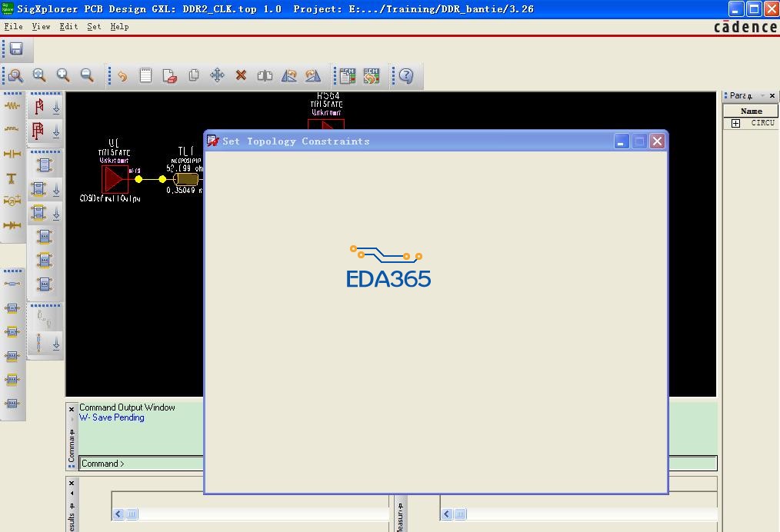The height and width of the screenshot is (532, 780).
Task: Click the 'W- Save Pending' message
Action: click(112, 417)
